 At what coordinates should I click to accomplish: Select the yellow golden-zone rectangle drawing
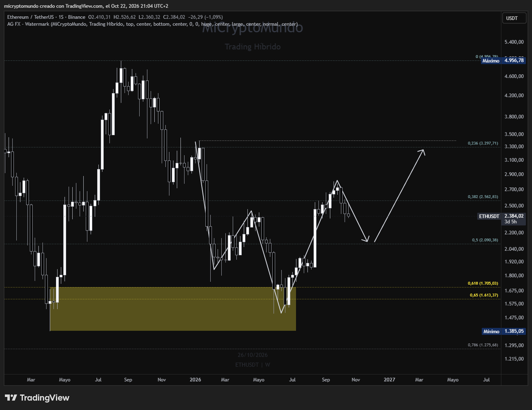click(173, 308)
